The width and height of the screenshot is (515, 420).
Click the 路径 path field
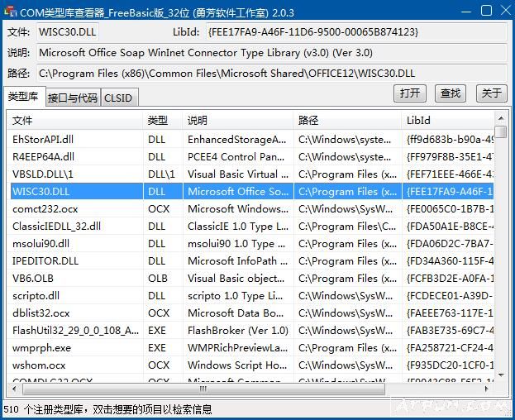[x=272, y=74]
